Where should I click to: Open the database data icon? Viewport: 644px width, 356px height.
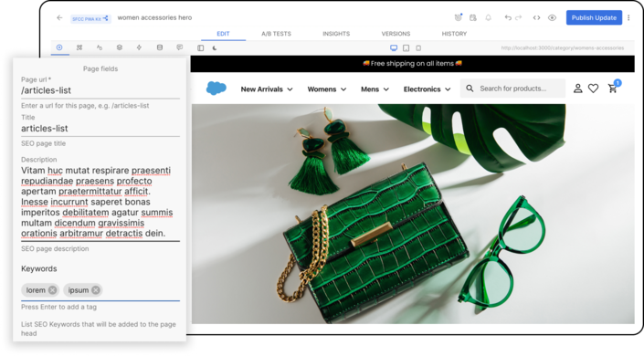click(x=160, y=47)
